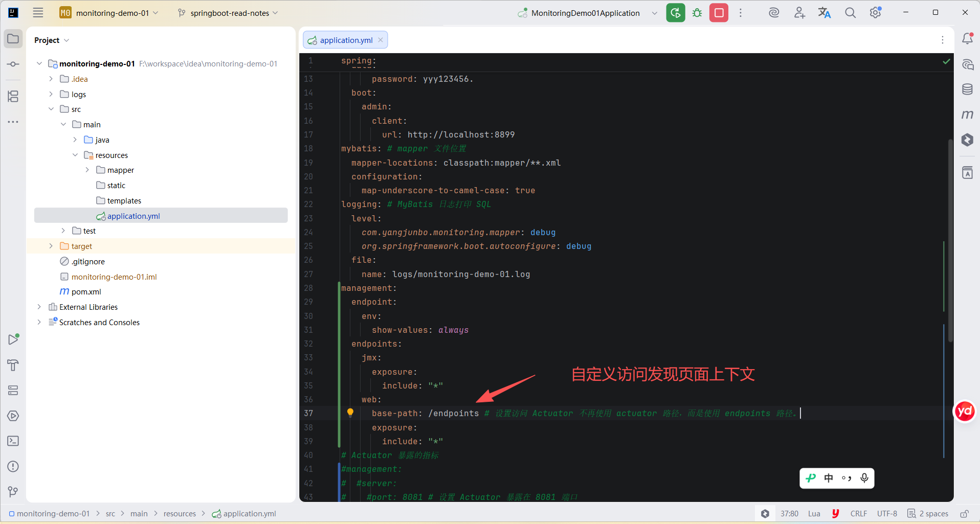Click src breadcrumb in navigation bar

click(x=110, y=514)
